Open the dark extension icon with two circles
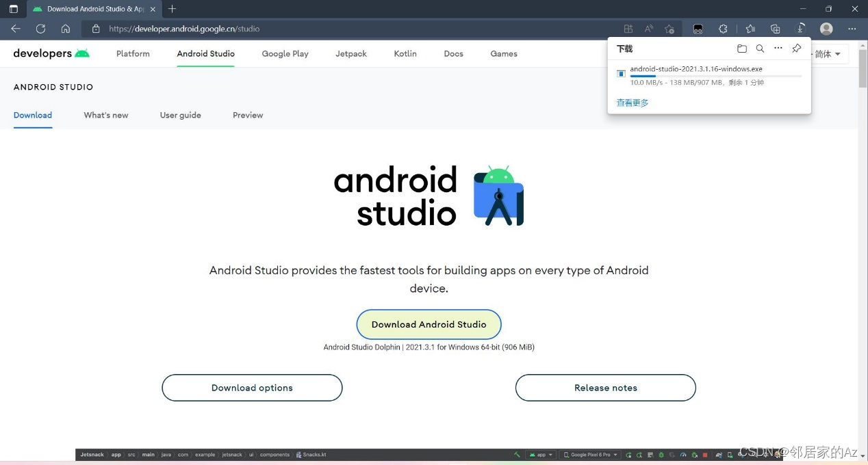 pos(698,29)
